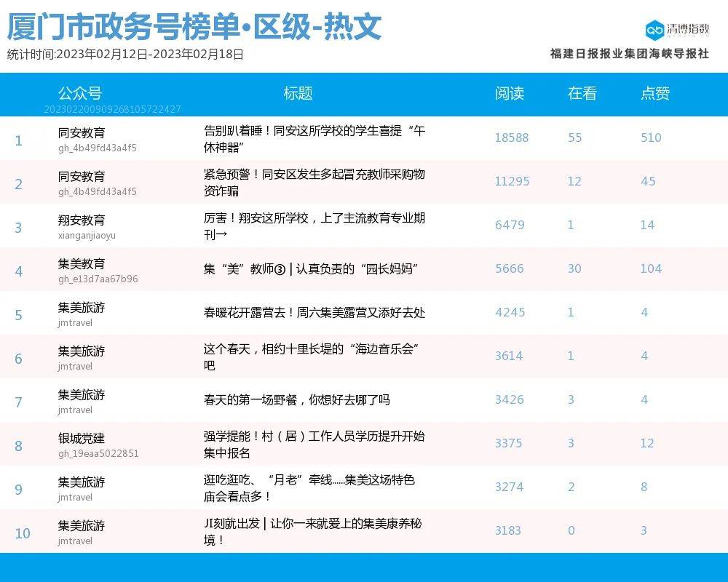728x582 pixels.
Task: Open the 逛吃逛吃 temple fair article
Action: [309, 488]
